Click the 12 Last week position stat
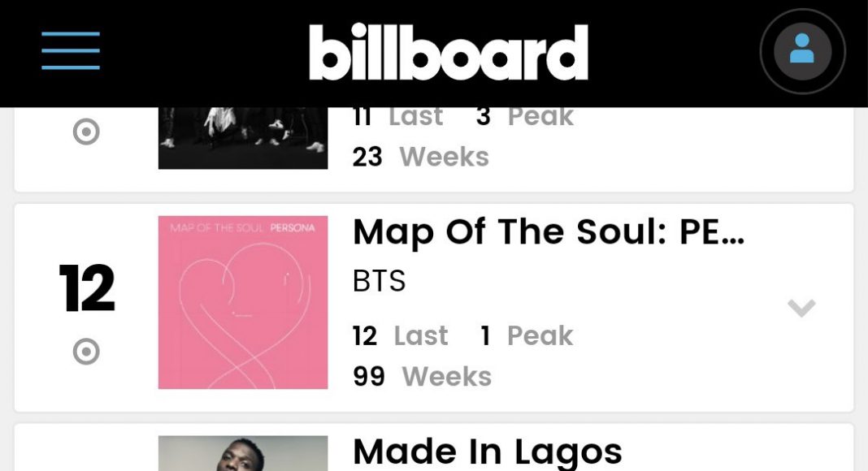This screenshot has height=471, width=868. (400, 335)
